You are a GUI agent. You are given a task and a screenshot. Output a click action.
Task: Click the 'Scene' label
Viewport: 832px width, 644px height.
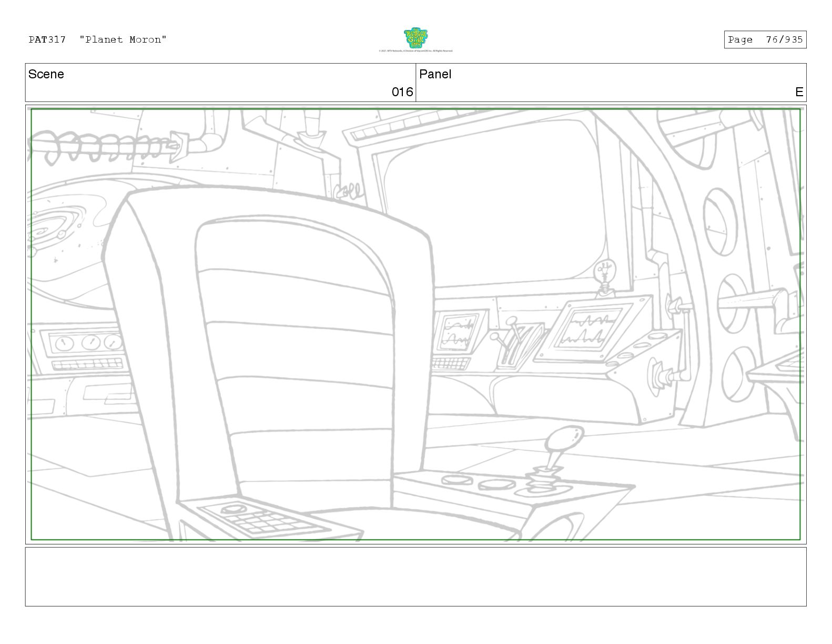46,74
